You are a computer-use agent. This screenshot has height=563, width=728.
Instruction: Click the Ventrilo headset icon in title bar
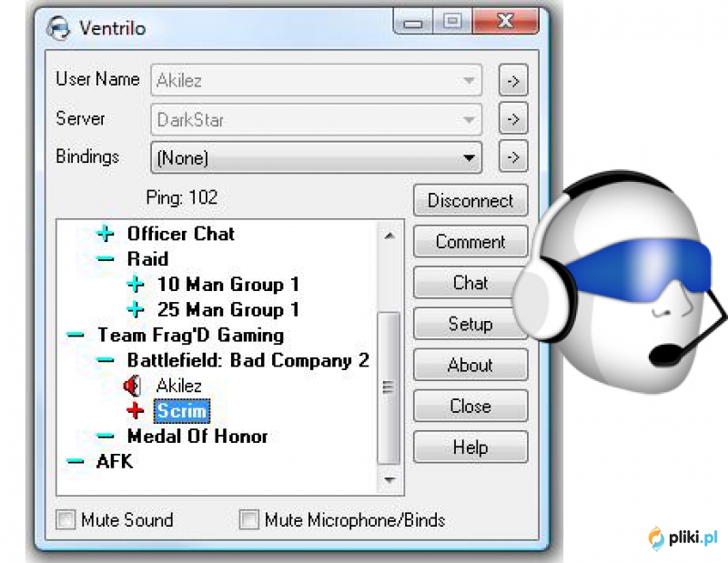click(x=58, y=28)
